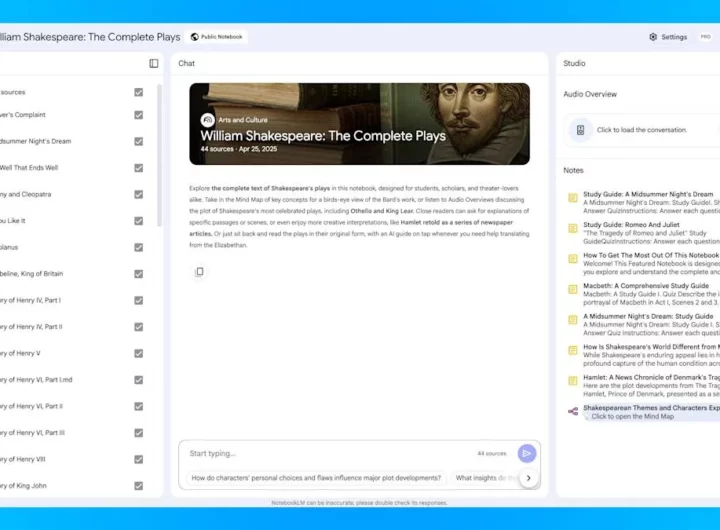Select Antony and Cleopatra source name
This screenshot has height=530, width=720.
tap(25, 194)
